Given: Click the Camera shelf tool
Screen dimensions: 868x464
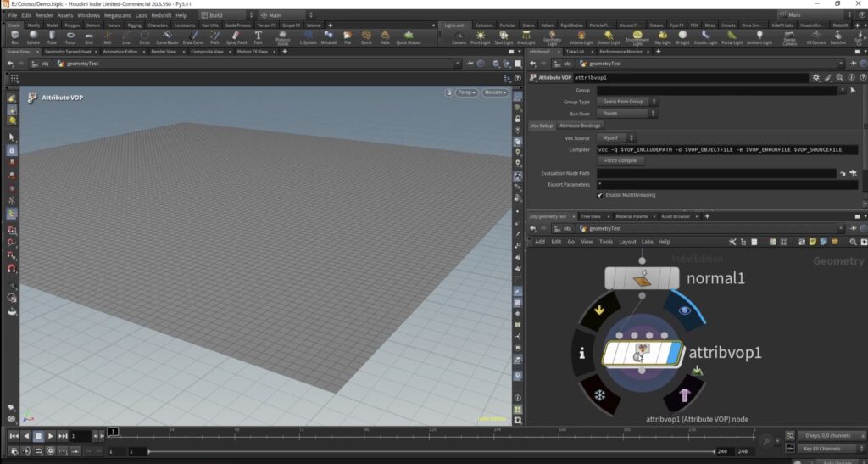Looking at the screenshot, I should [x=459, y=37].
